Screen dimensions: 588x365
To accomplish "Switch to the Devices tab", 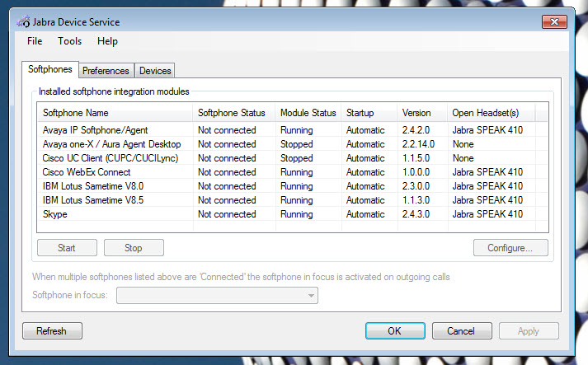I will [x=155, y=71].
